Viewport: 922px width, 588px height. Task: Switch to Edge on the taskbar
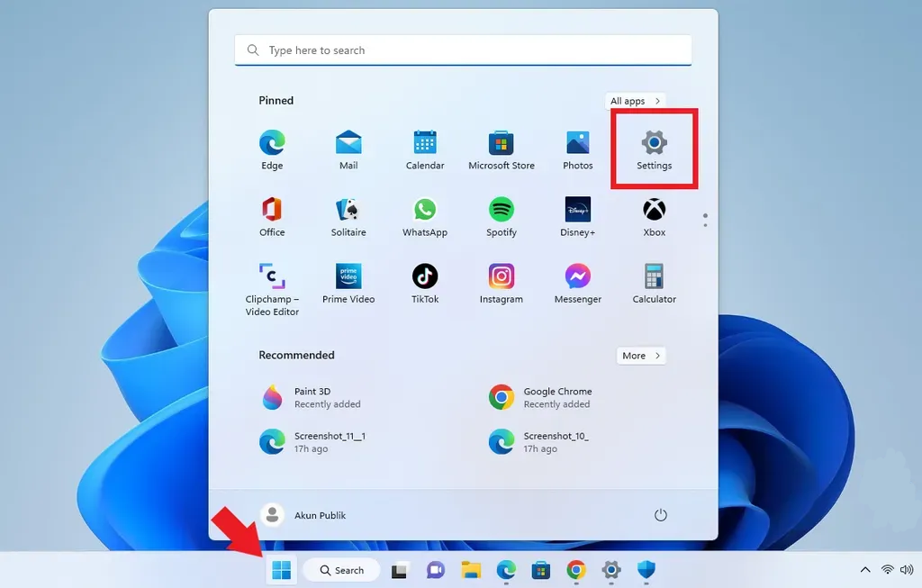[506, 570]
